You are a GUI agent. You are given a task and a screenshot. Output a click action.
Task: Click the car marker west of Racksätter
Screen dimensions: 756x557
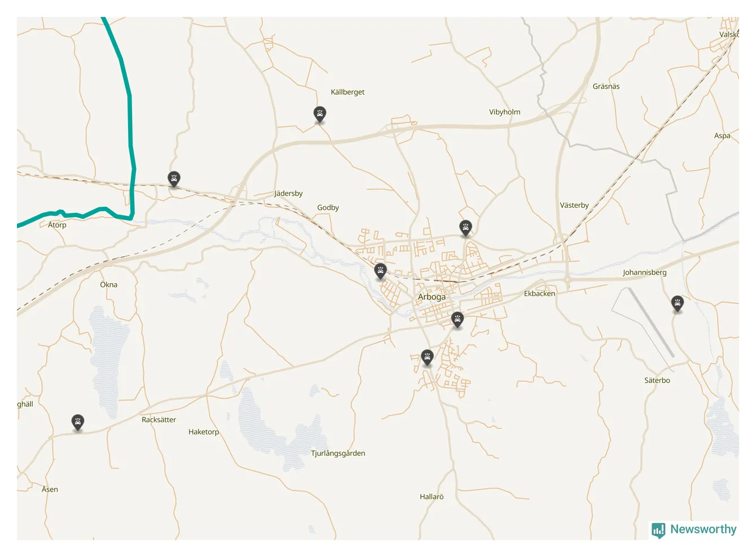78,423
